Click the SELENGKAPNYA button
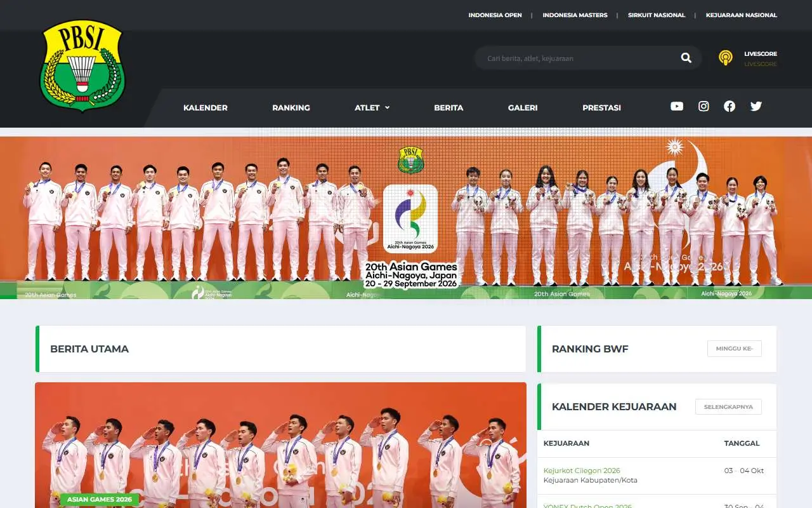Screen dimensions: 812x508 [728, 407]
